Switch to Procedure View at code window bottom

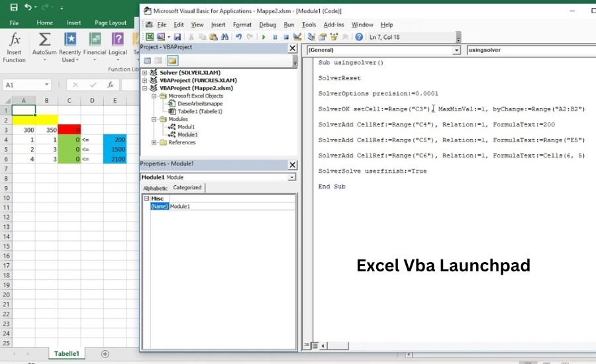307,345
